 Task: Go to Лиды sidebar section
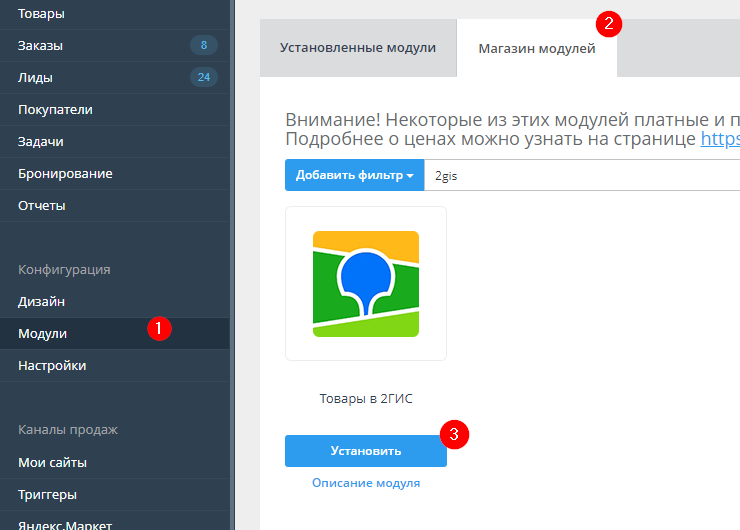pyautogui.click(x=35, y=77)
